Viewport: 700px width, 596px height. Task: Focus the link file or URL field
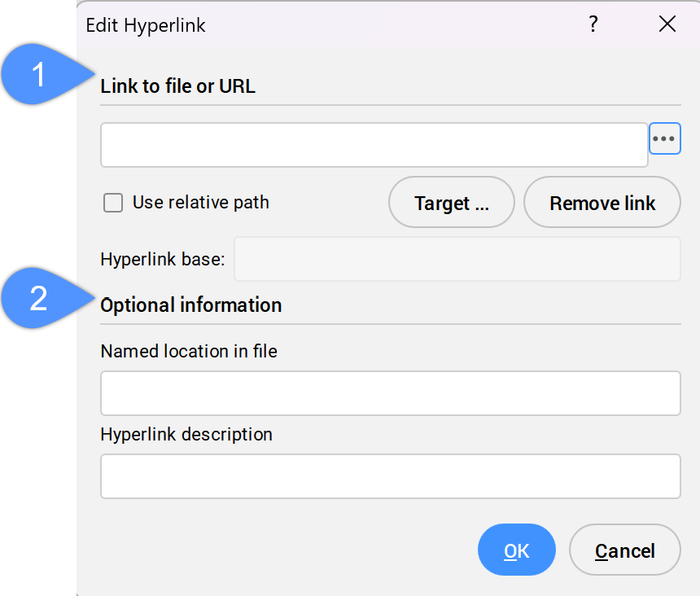(374, 145)
